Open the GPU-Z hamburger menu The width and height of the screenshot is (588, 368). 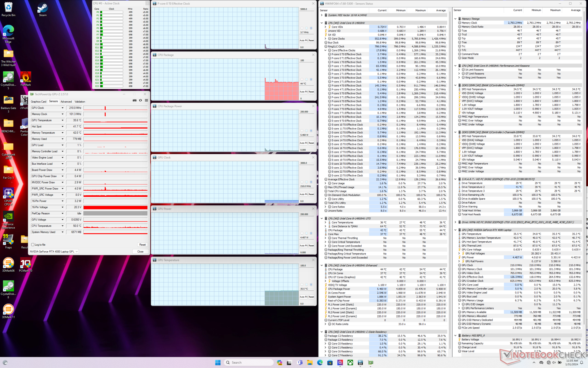pos(146,100)
